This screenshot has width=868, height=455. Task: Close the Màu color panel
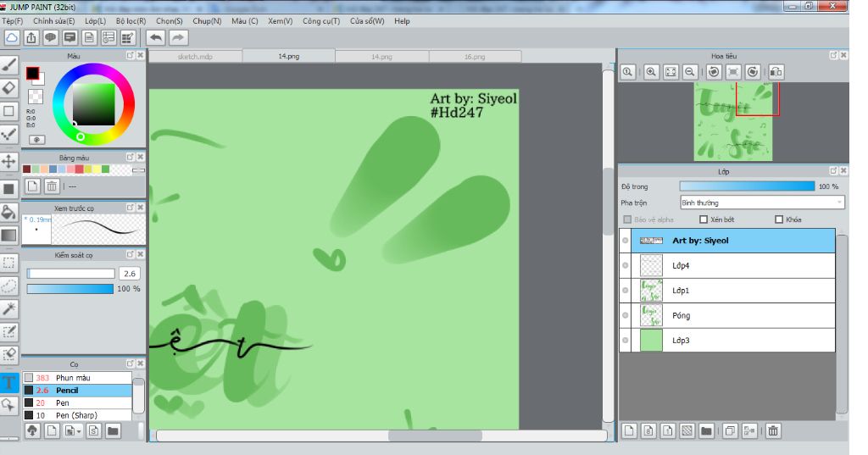(x=141, y=55)
